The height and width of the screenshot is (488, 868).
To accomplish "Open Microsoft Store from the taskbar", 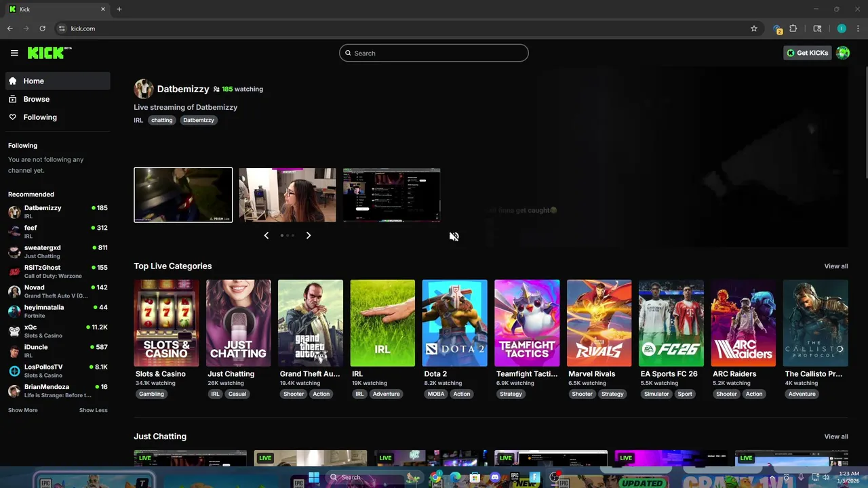I will 475,477.
